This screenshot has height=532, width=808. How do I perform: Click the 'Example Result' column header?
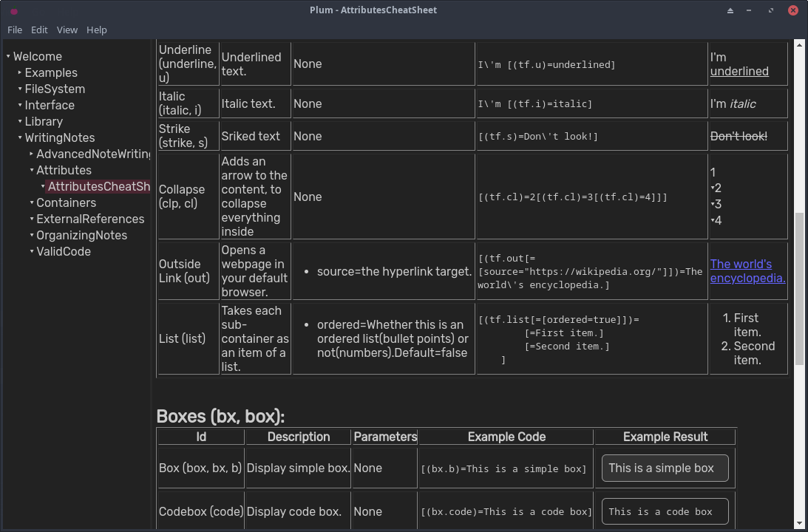tap(665, 437)
